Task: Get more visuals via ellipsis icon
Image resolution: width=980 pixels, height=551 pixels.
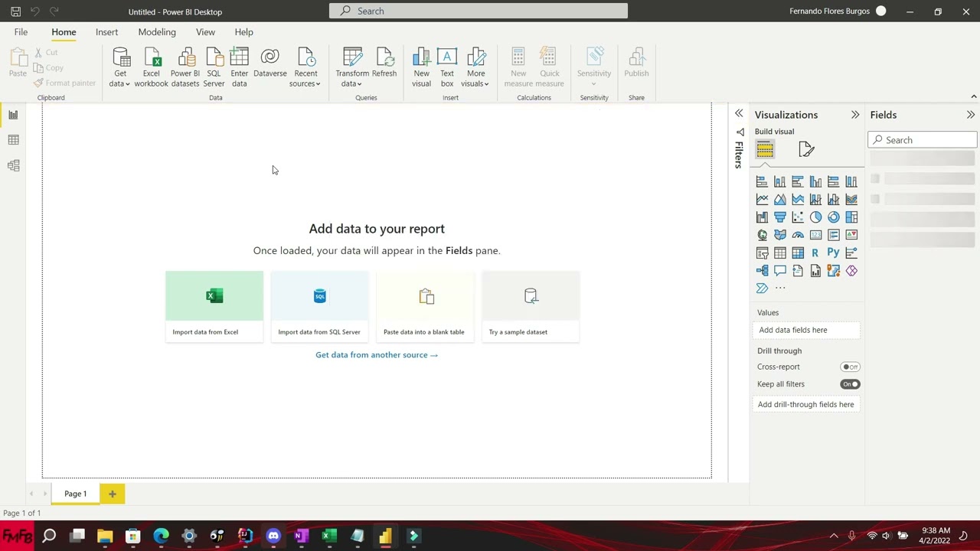Action: pyautogui.click(x=779, y=289)
